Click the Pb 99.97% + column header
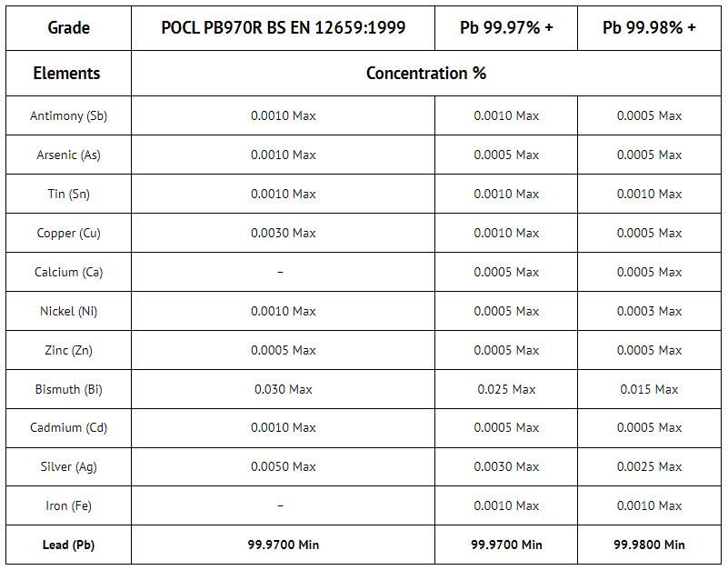The width and height of the screenshot is (728, 570). coord(506,27)
